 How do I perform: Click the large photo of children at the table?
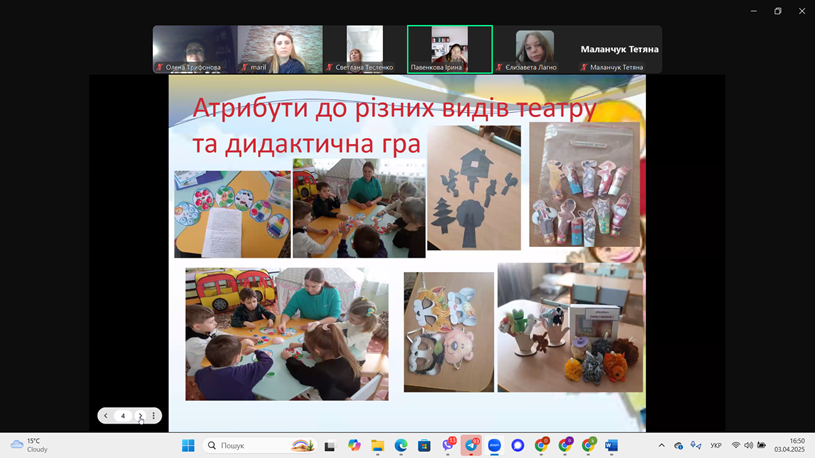pos(287,334)
